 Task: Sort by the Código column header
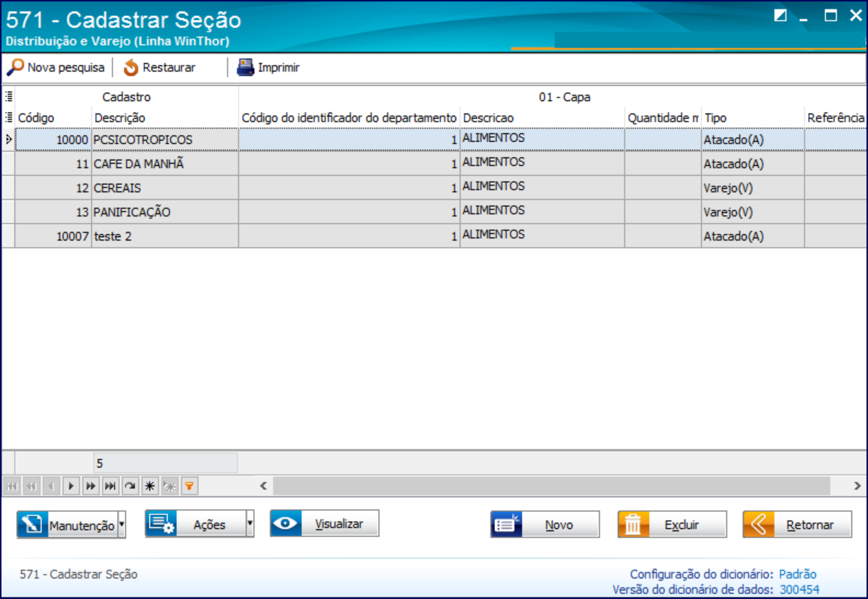pyautogui.click(x=53, y=117)
